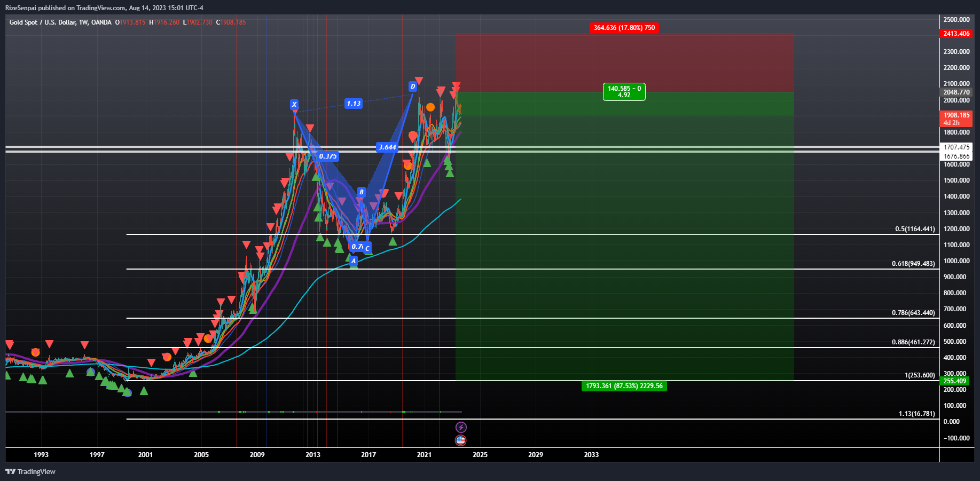Click the 1676.866 horizontal line price label
Viewport: 980px width, 481px height.
(957, 156)
